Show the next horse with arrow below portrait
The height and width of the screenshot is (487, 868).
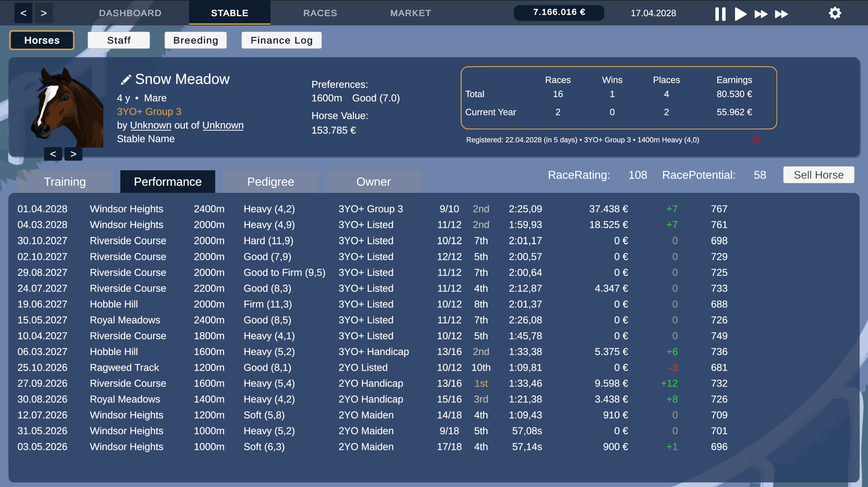(73, 154)
